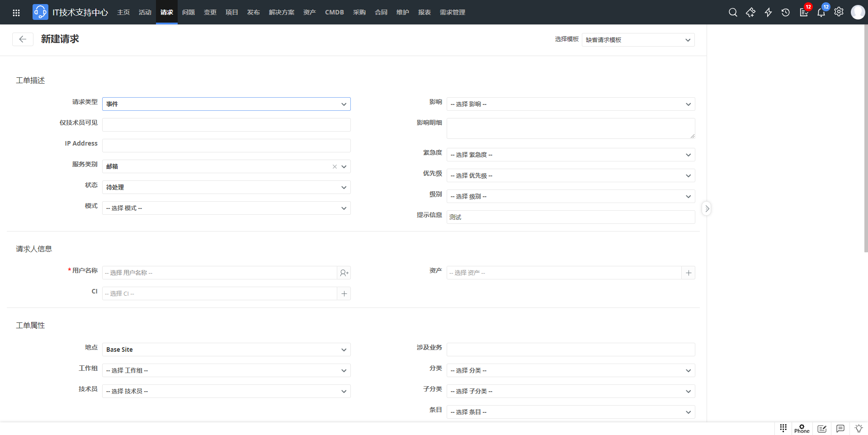Click the 影响明细 text area

click(x=571, y=128)
